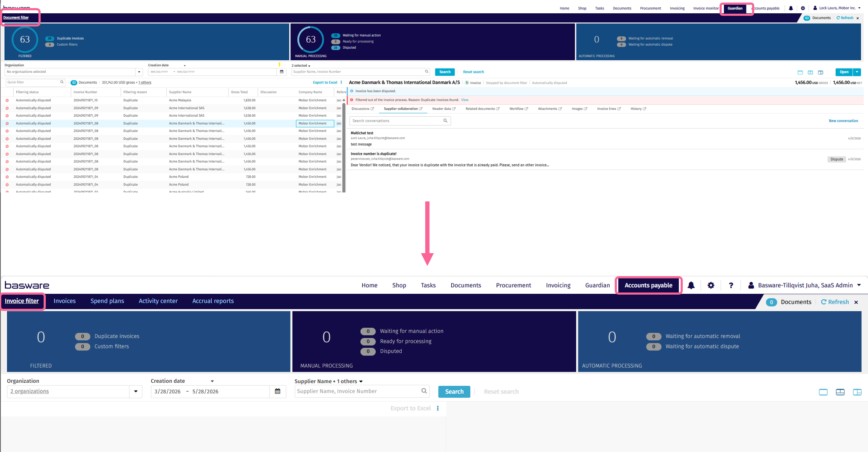Open Guardian menu in Document filter view

(x=735, y=8)
